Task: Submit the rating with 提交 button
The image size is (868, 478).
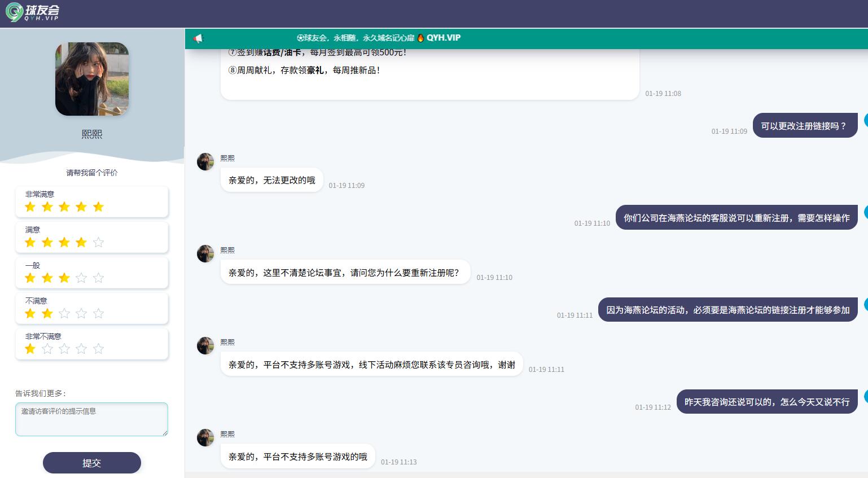Action: 91,463
